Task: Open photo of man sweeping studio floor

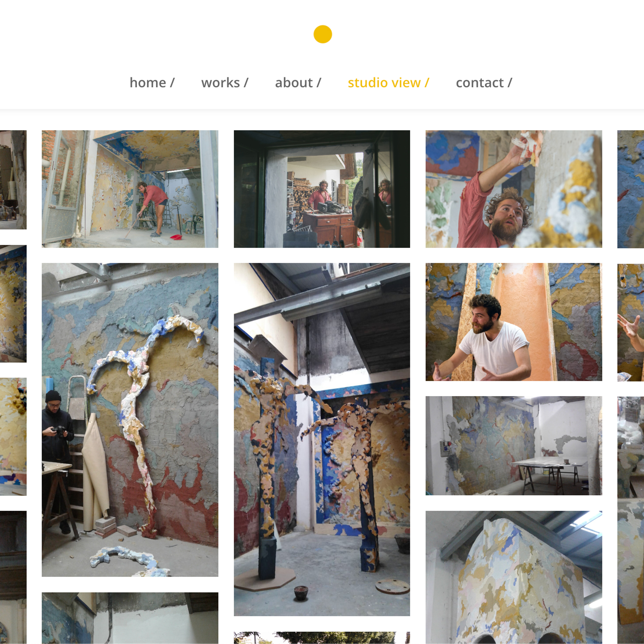Action: 130,189
